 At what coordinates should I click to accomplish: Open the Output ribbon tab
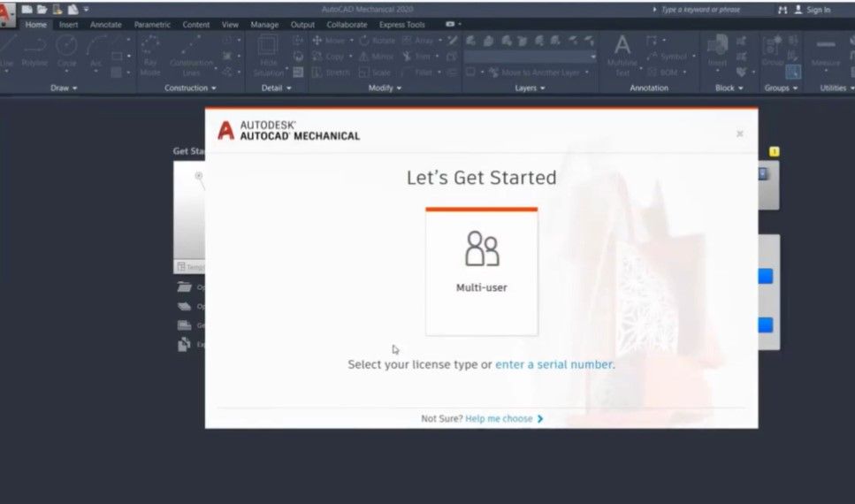click(x=302, y=25)
